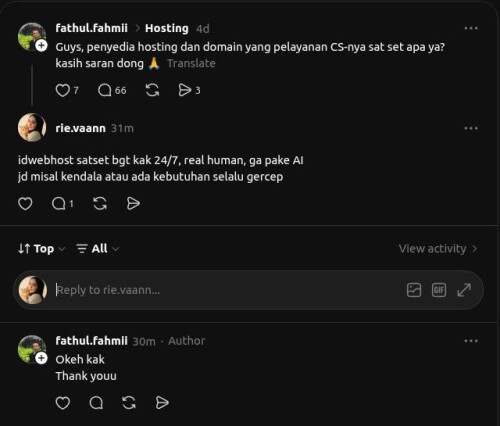Go to the Hosting topic
This screenshot has width=500, height=426.
pos(167,28)
